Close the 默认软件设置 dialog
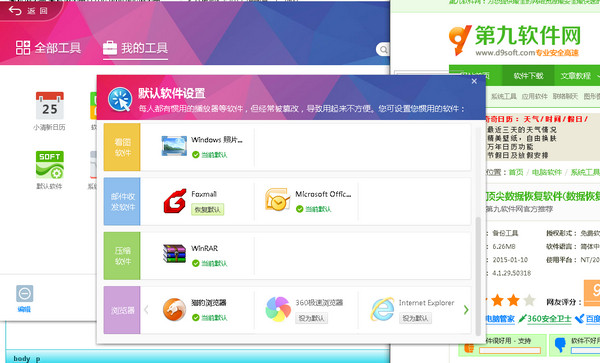 point(474,81)
